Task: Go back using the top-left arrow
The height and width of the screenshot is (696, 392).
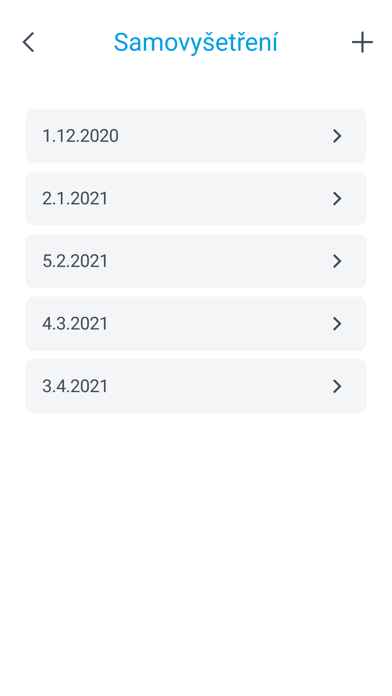Action: coord(28,43)
